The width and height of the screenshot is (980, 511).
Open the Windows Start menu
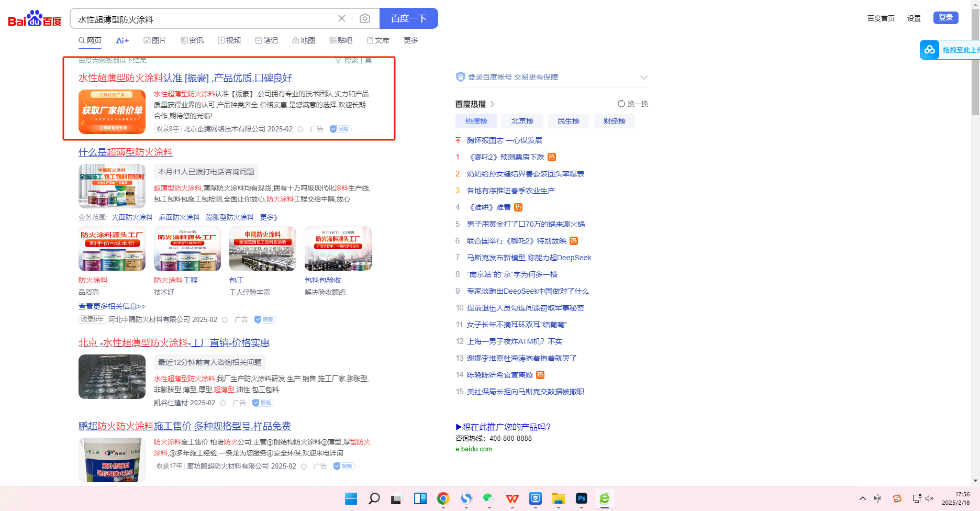click(351, 498)
